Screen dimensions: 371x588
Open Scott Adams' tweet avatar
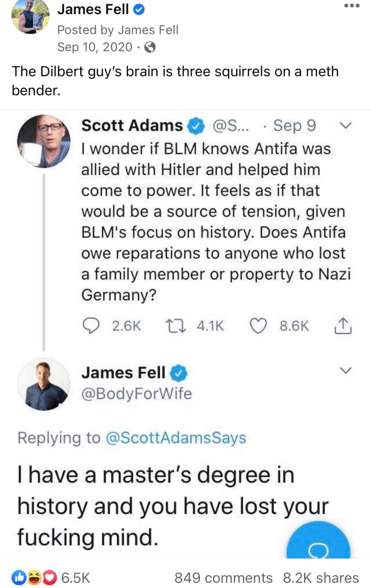pyautogui.click(x=44, y=141)
